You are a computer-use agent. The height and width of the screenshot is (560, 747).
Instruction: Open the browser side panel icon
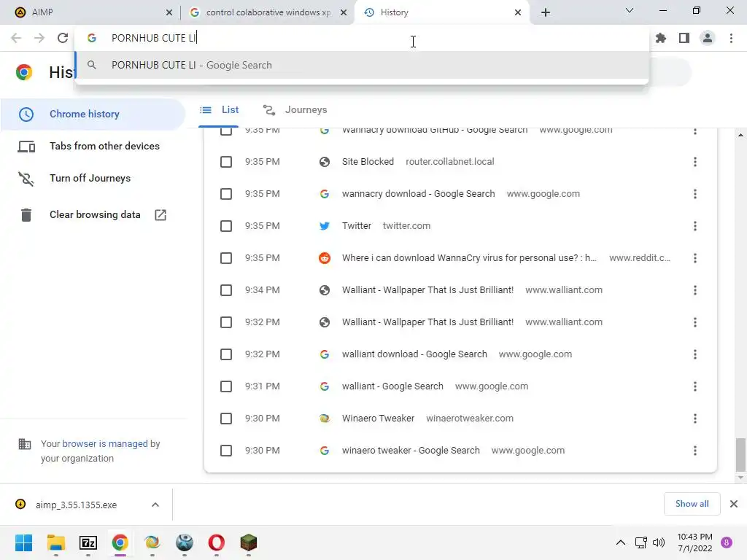[x=684, y=38]
